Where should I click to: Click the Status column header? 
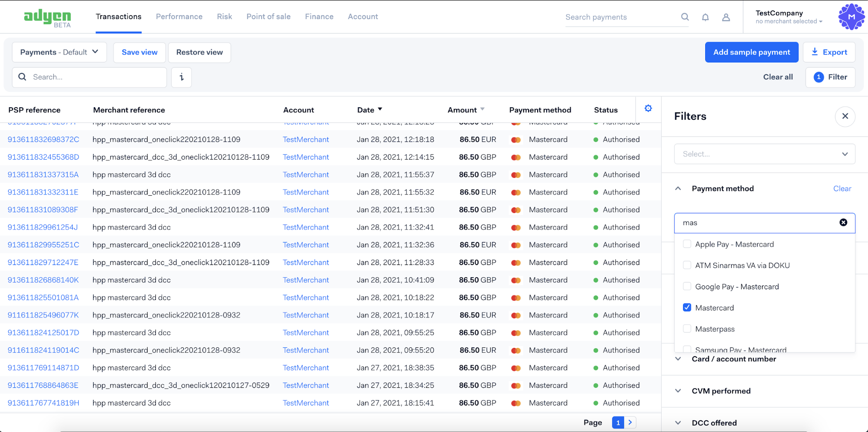coord(606,110)
